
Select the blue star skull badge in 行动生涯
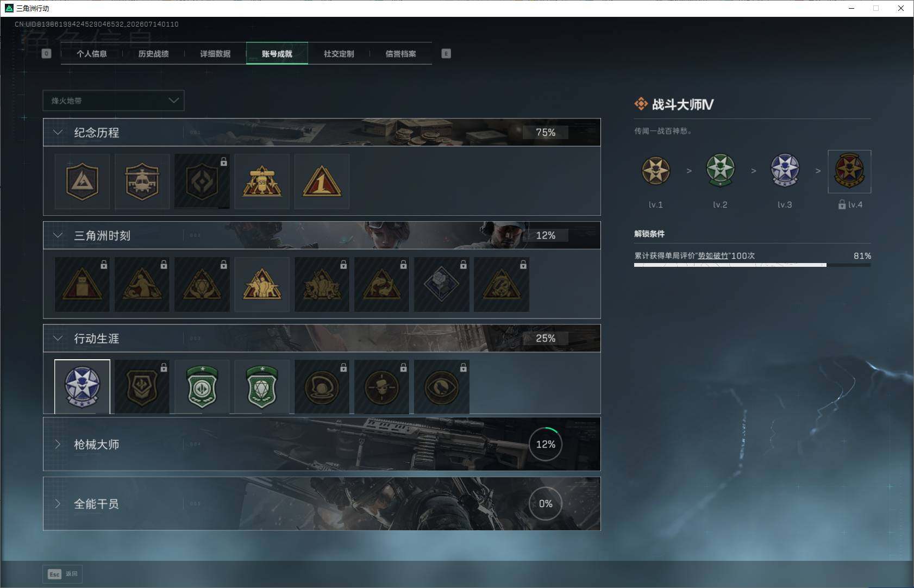tap(82, 387)
